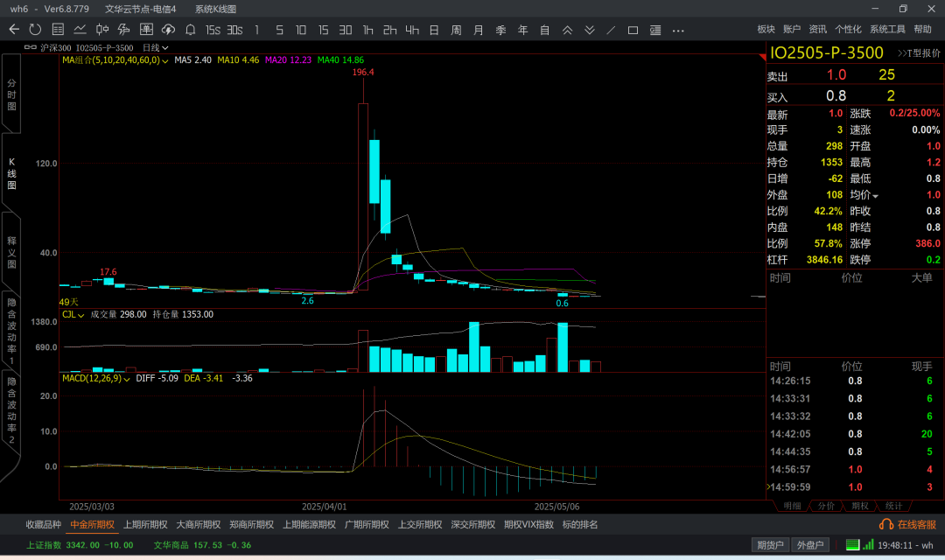Expand the MACD(12,26,9) parameter dropdown
Screen dimensions: 945x560
128,379
